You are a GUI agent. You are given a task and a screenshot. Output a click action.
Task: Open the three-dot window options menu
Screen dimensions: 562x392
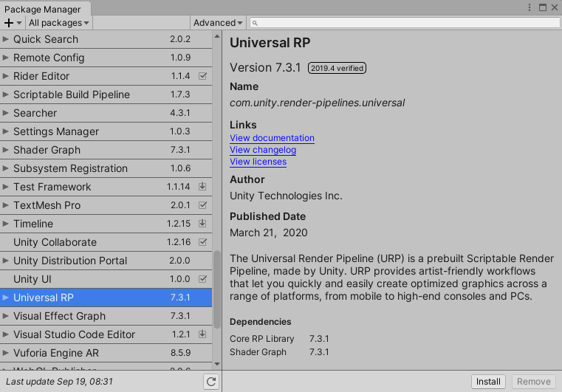[530, 7]
